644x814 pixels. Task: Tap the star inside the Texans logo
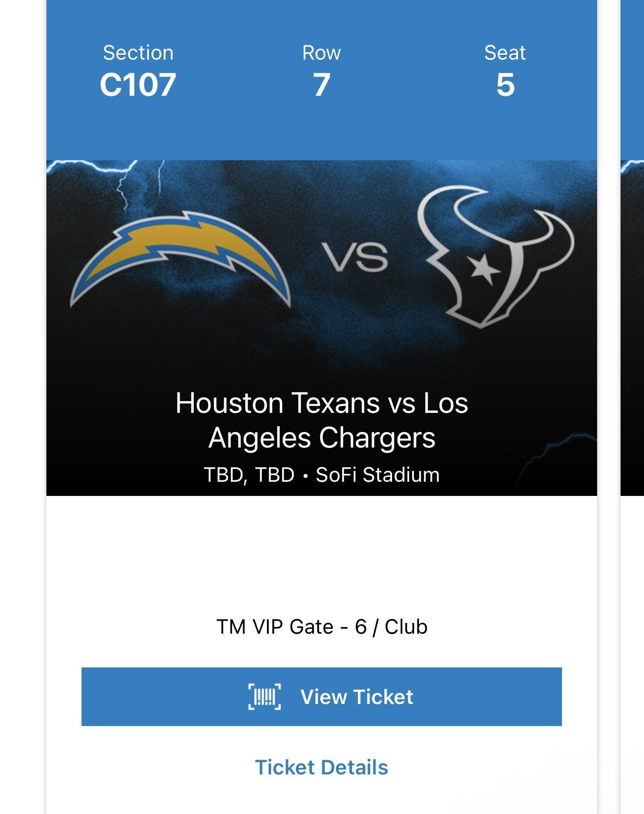coord(483,269)
